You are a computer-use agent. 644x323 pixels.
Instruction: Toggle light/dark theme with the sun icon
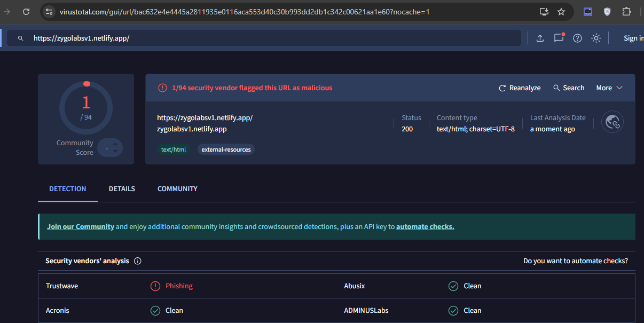pyautogui.click(x=596, y=38)
